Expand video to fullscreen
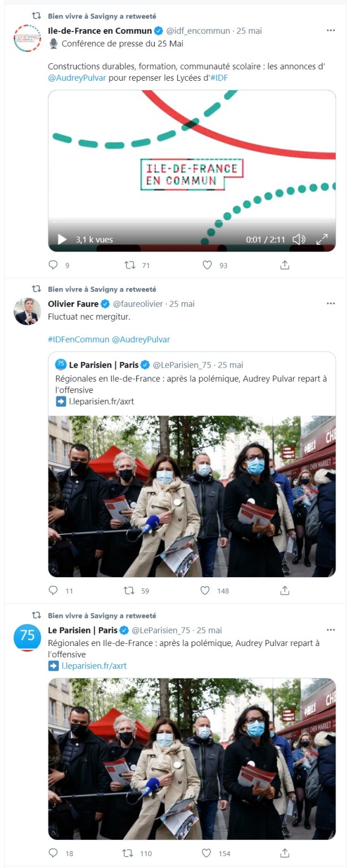 point(321,239)
